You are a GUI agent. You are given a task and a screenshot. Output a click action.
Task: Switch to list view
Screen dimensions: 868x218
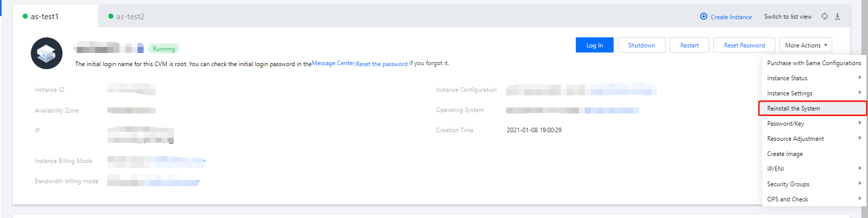[787, 17]
